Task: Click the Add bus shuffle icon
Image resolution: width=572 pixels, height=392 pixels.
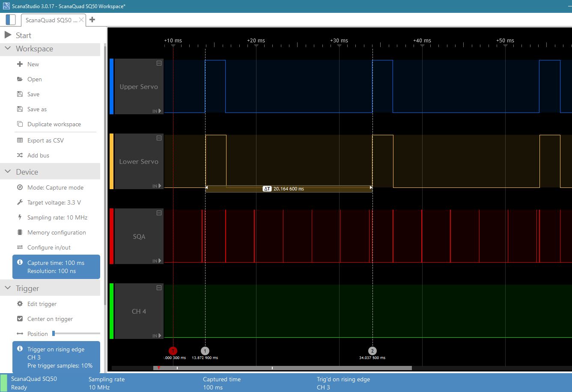Action: (x=20, y=155)
